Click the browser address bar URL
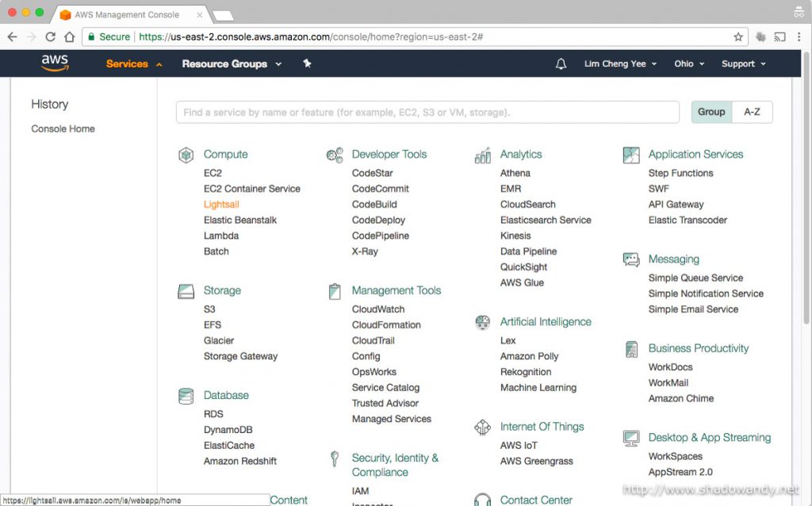 [x=311, y=36]
